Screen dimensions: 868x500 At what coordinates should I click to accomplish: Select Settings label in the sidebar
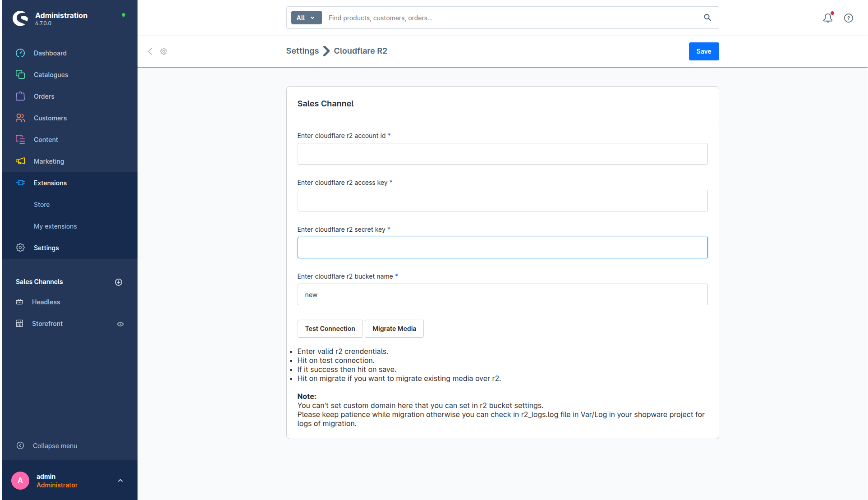point(46,248)
